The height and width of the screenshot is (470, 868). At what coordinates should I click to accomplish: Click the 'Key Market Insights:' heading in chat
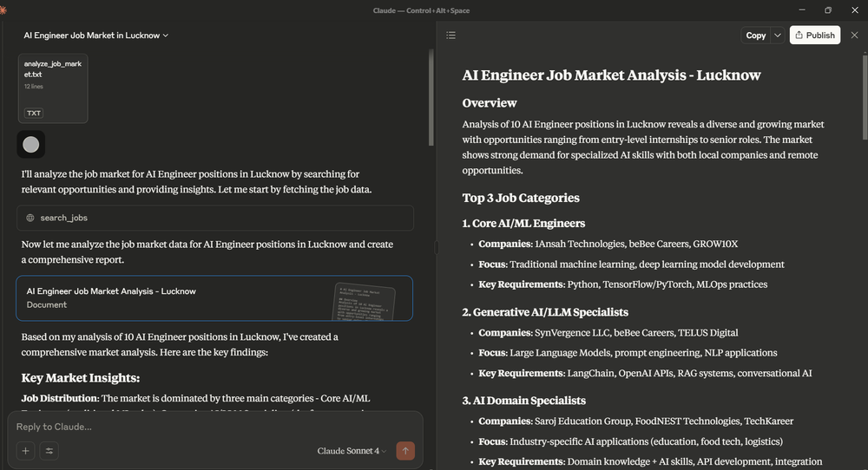[x=80, y=378]
